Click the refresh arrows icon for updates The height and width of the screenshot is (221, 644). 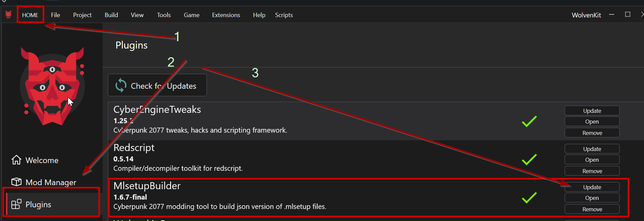pos(121,85)
